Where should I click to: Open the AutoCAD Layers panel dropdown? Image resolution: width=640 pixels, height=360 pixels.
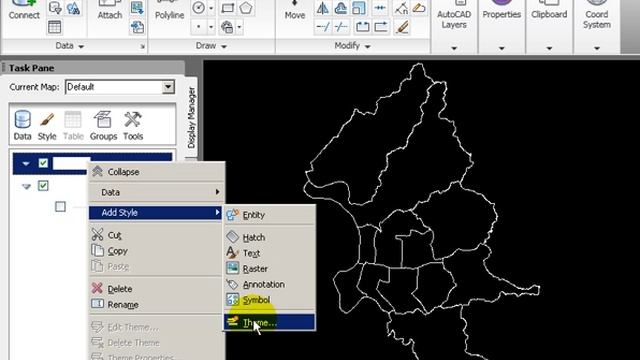click(x=454, y=48)
